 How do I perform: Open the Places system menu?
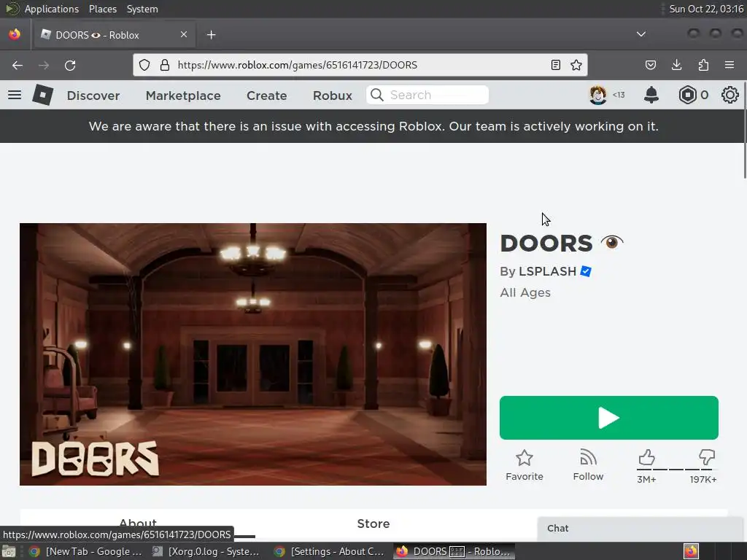[x=102, y=9]
